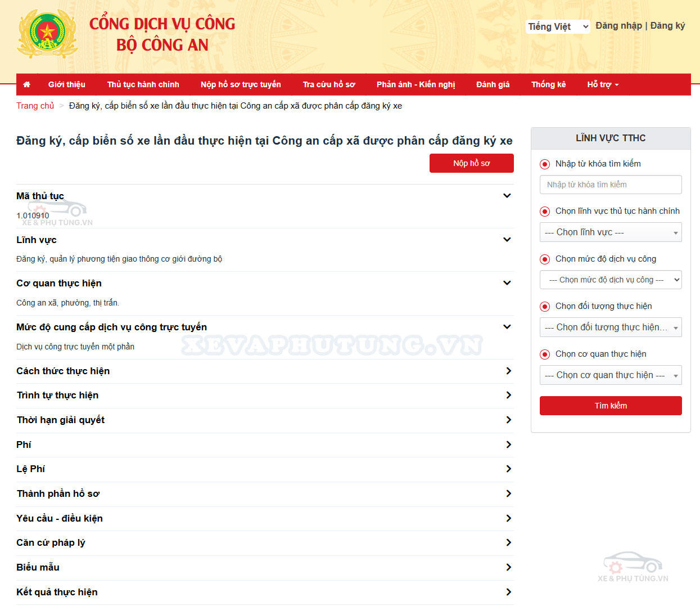Click the LĨNH VỰC TTHC panel header
This screenshot has width=700, height=606.
coord(611,138)
